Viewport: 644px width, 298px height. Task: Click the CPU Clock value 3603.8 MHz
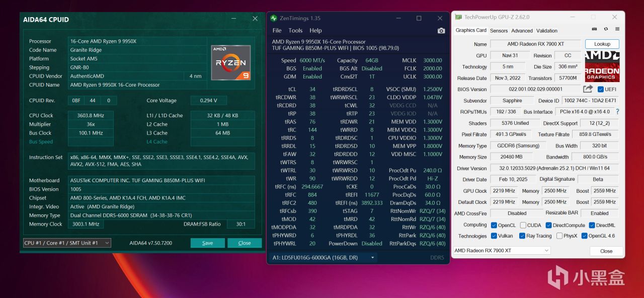click(91, 116)
